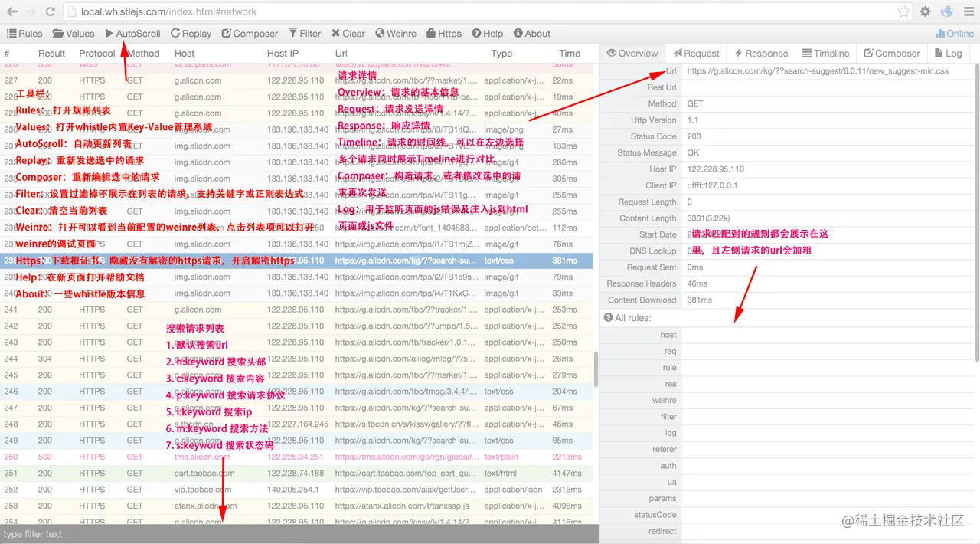Click the Online status indicator
The width and height of the screenshot is (980, 544).
955,34
